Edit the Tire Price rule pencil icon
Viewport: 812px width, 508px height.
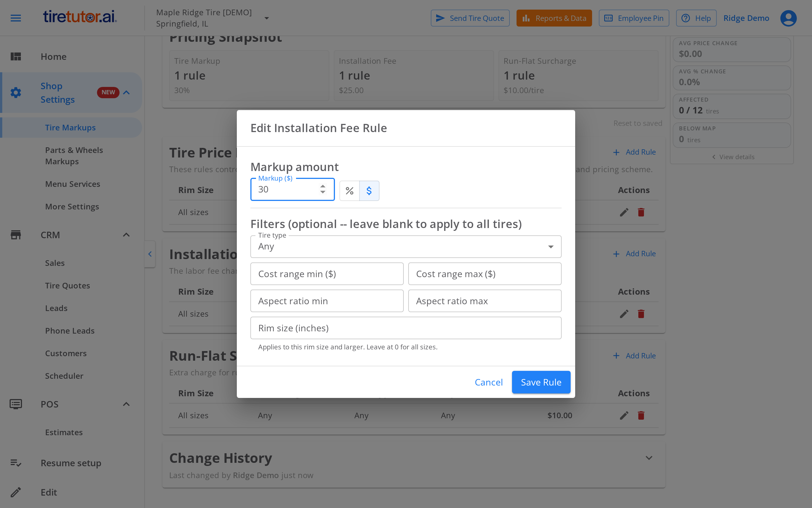(x=624, y=212)
